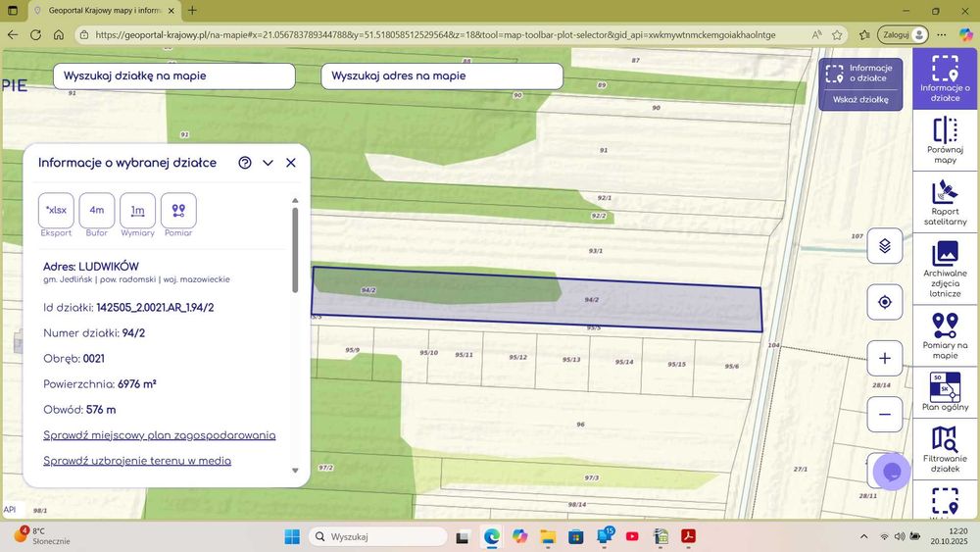Open the Plan ogólny tool

click(945, 390)
